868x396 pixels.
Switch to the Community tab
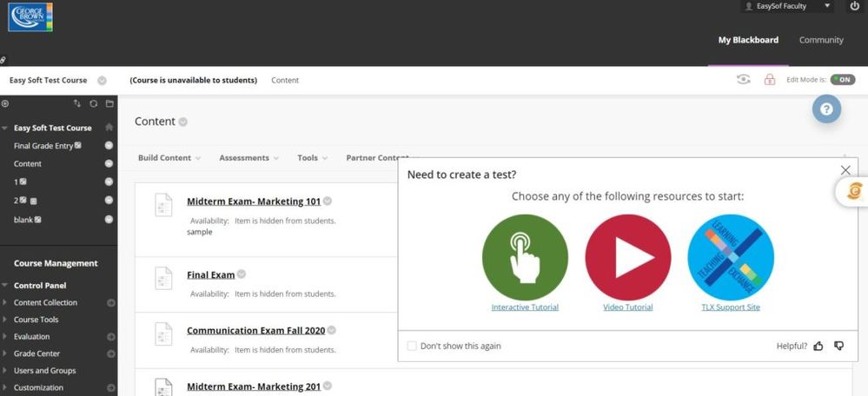click(x=821, y=40)
